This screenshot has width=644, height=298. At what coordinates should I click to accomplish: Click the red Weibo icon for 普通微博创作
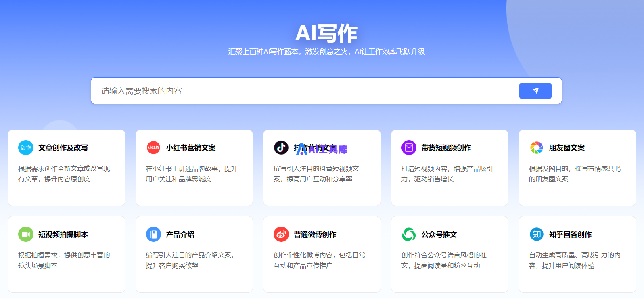tap(281, 234)
